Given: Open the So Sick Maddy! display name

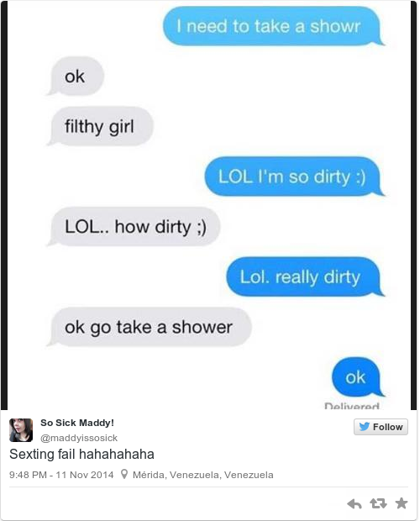Looking at the screenshot, I should [x=77, y=423].
